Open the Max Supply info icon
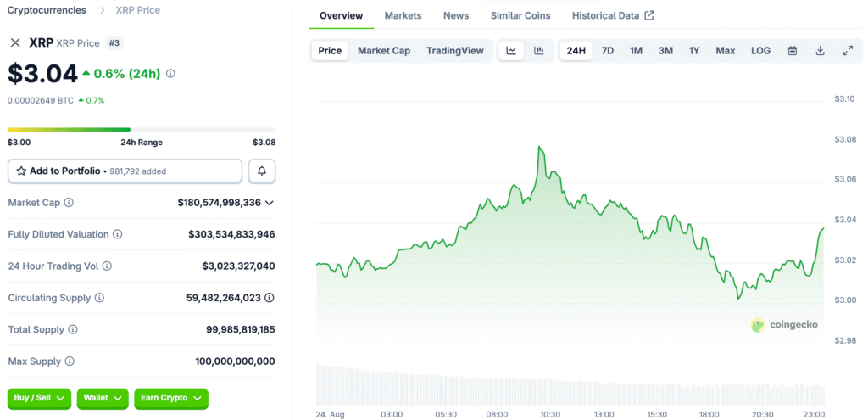Viewport: 868px width, 420px height. coord(70,361)
